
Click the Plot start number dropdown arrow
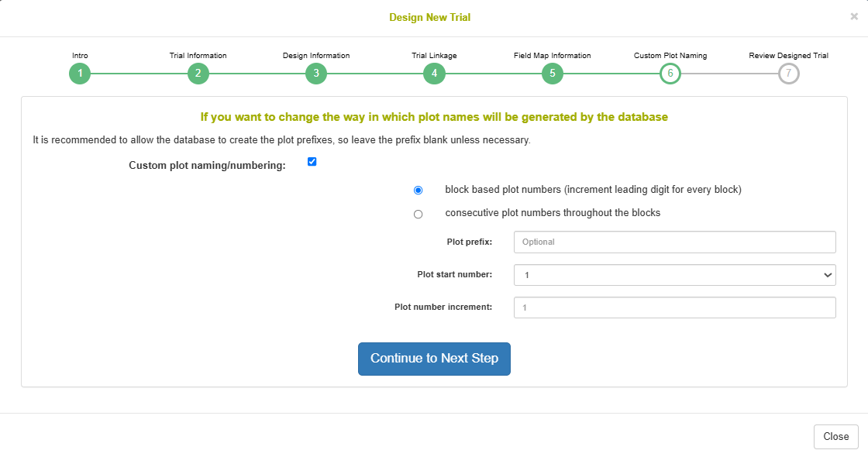(828, 275)
